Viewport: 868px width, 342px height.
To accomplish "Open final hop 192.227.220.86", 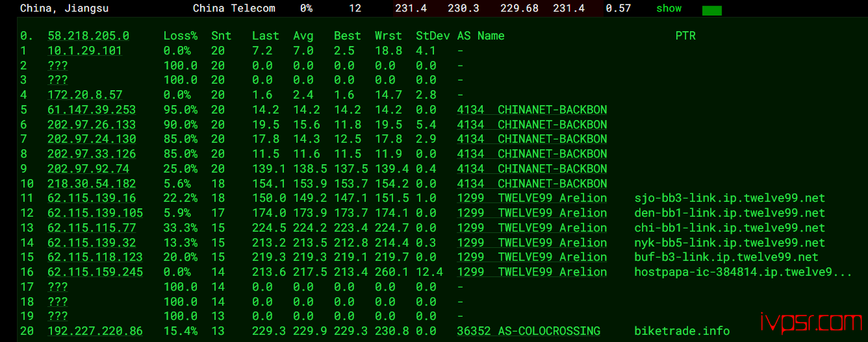I will tap(95, 331).
